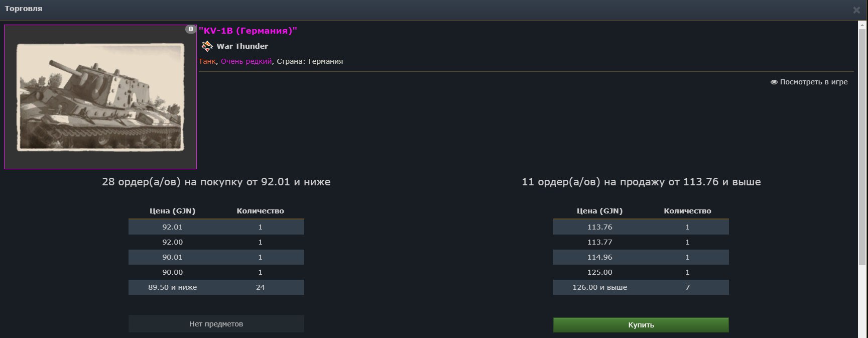
Task: Select the 113.77 sell price cell
Action: 599,242
